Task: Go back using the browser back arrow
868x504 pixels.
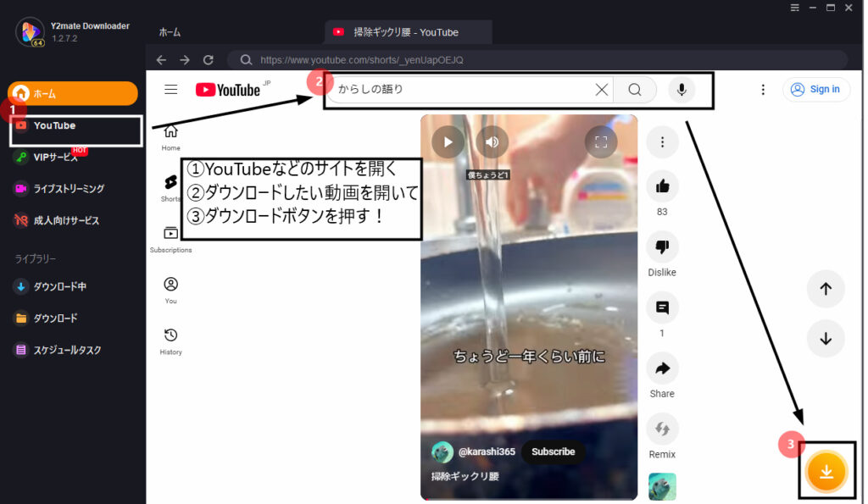Action: 161,60
